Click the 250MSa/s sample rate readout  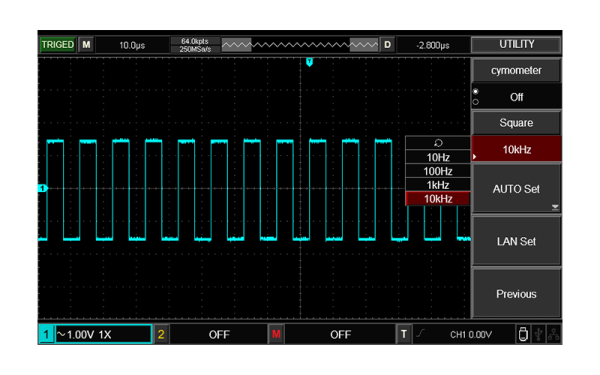tap(195, 49)
